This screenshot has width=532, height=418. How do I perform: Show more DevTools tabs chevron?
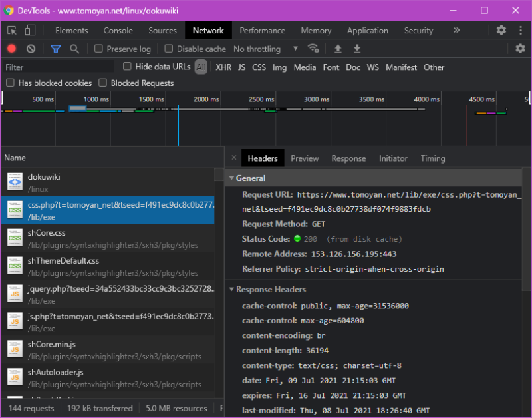(457, 30)
